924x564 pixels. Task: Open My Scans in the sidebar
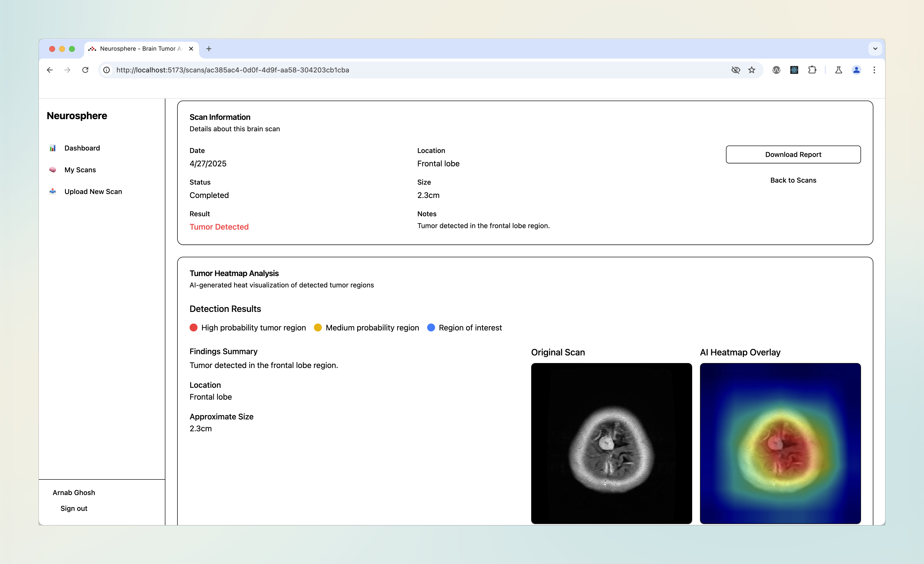[80, 170]
